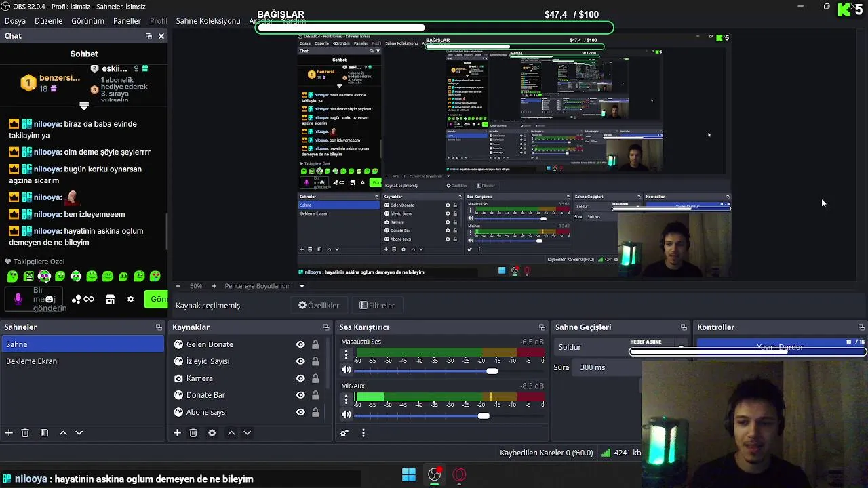Viewport: 868px width, 488px height.
Task: Add a new scene in Sahneler panel
Action: (9, 433)
